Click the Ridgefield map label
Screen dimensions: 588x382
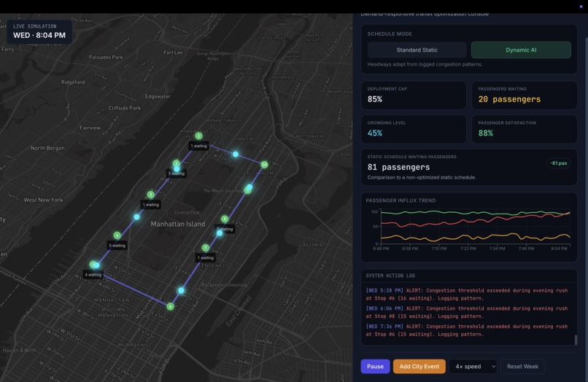[x=73, y=82]
